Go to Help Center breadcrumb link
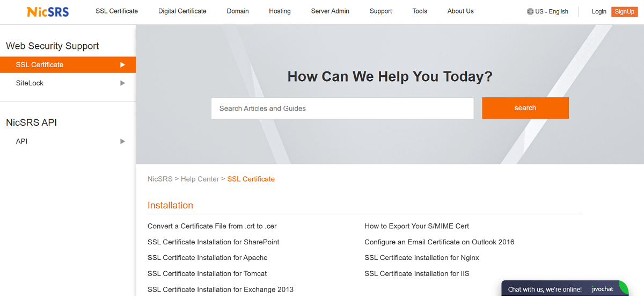This screenshot has height=297, width=644. (200, 179)
